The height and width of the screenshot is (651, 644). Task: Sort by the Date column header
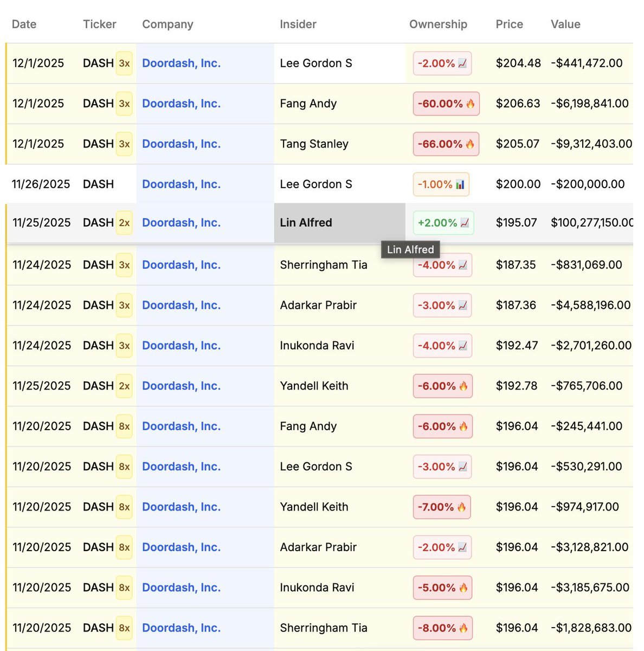24,24
